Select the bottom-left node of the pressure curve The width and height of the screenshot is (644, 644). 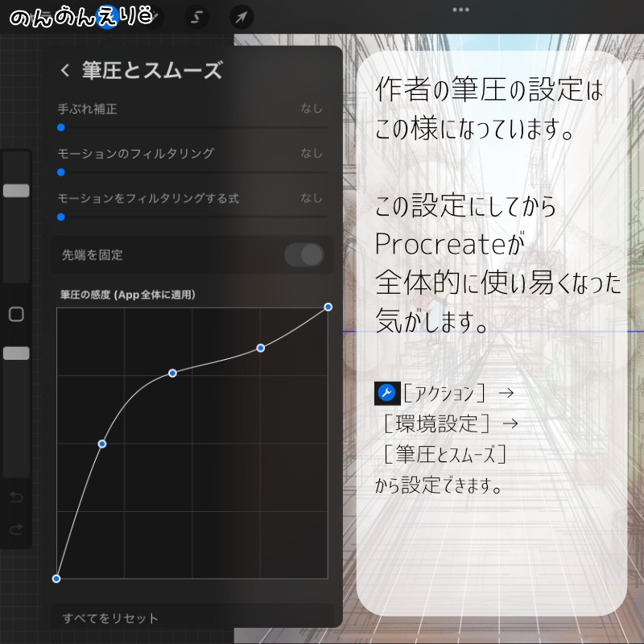pyautogui.click(x=56, y=577)
